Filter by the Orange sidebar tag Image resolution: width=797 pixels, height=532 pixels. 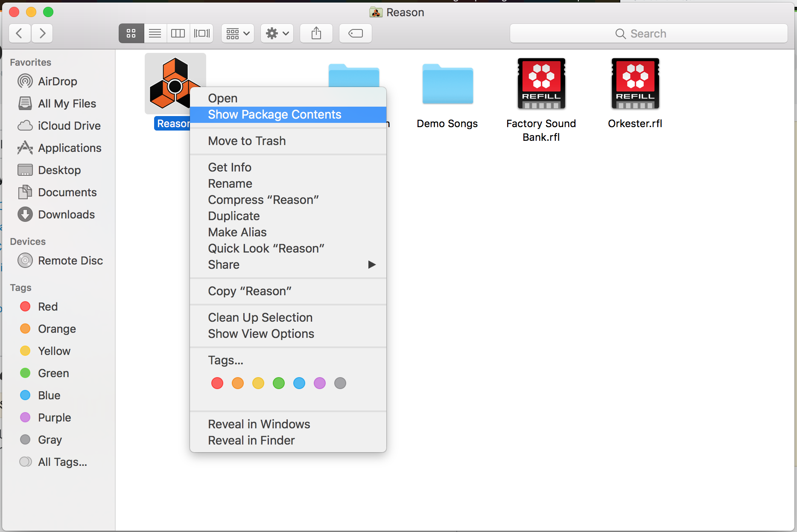(x=48, y=329)
